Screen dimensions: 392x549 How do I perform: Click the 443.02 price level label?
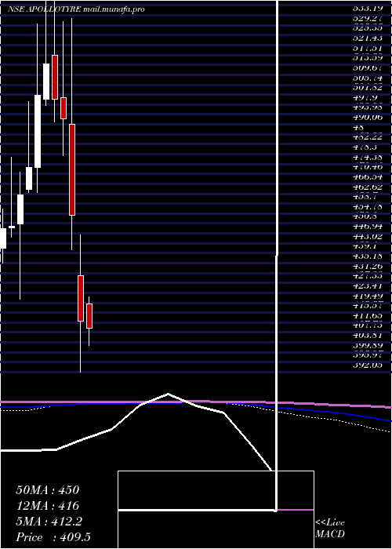[368, 237]
